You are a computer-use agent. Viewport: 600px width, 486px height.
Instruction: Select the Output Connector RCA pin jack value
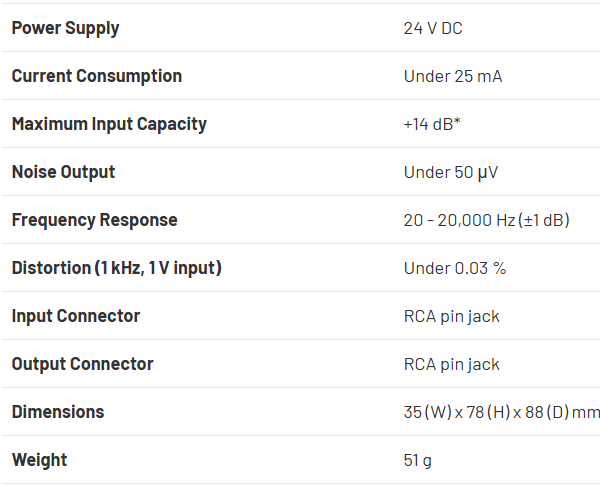tap(452, 364)
